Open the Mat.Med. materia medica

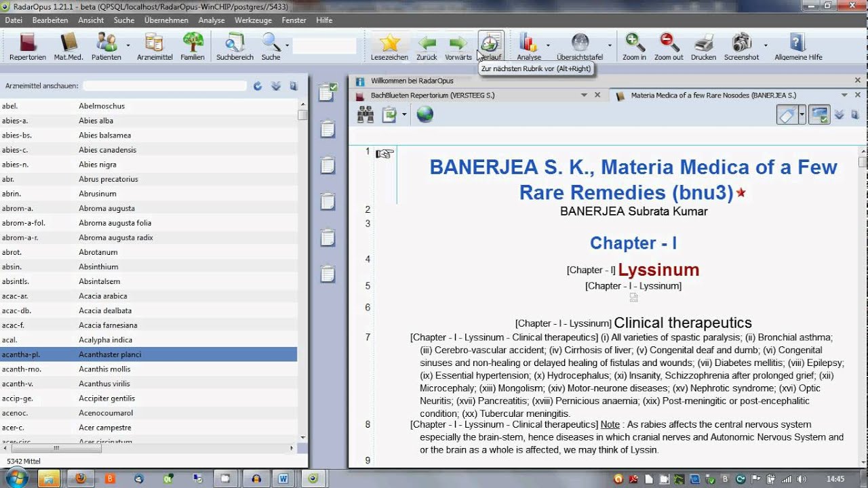pos(68,46)
